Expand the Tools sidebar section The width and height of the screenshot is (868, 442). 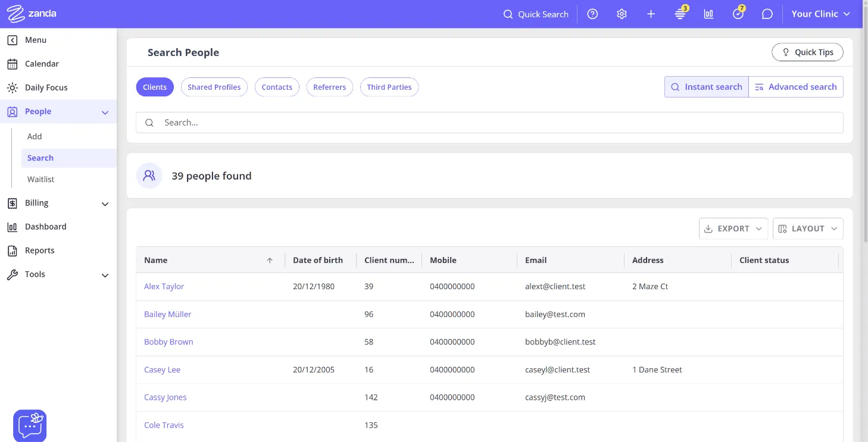tap(105, 275)
